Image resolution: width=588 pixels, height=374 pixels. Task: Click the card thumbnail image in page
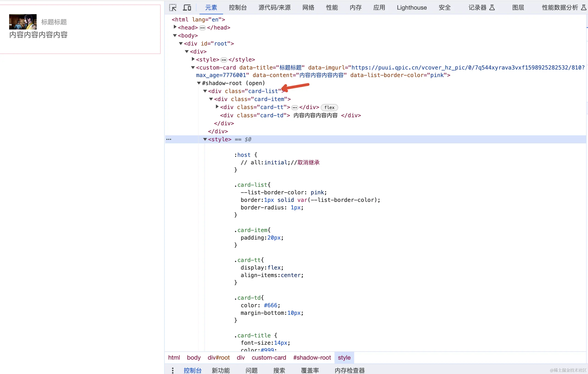[23, 22]
